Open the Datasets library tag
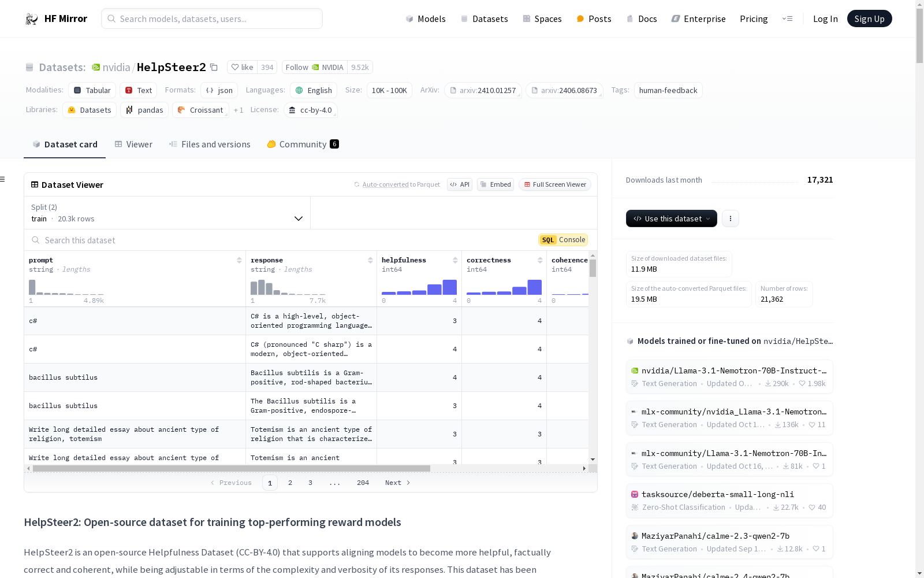 tap(90, 110)
